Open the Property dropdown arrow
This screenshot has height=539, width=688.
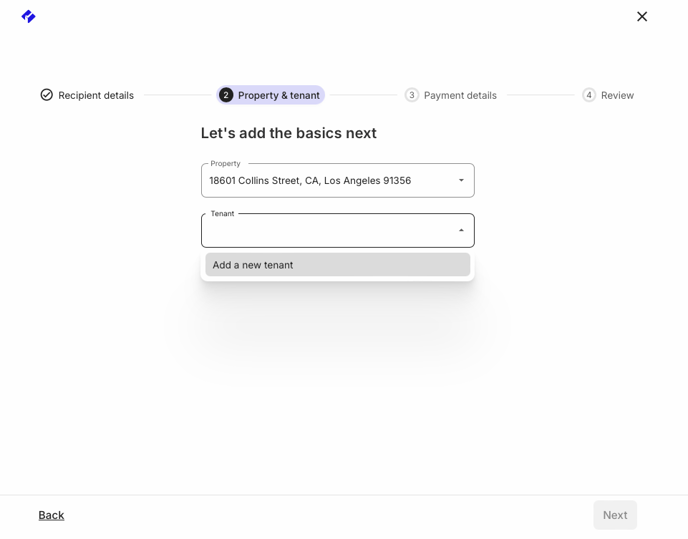click(461, 180)
